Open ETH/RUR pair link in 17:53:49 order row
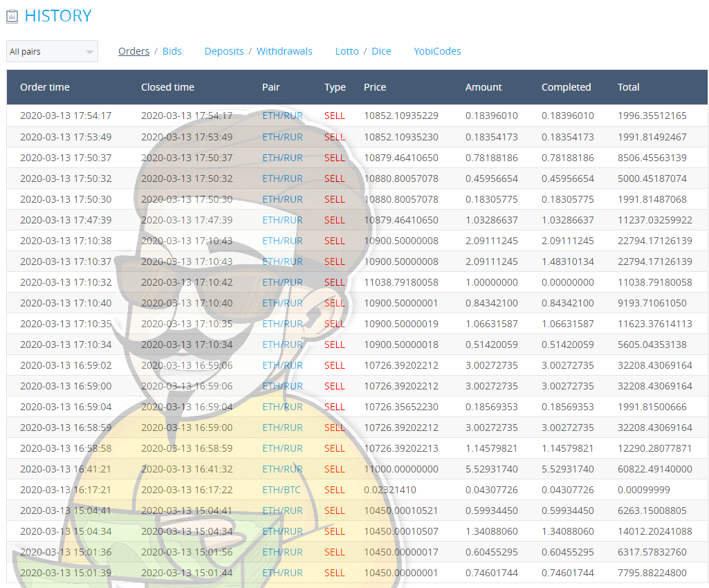 (x=283, y=137)
